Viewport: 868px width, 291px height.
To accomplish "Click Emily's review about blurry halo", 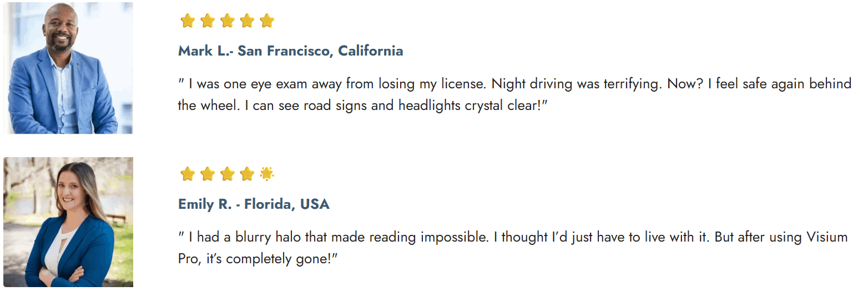I will (x=512, y=248).
